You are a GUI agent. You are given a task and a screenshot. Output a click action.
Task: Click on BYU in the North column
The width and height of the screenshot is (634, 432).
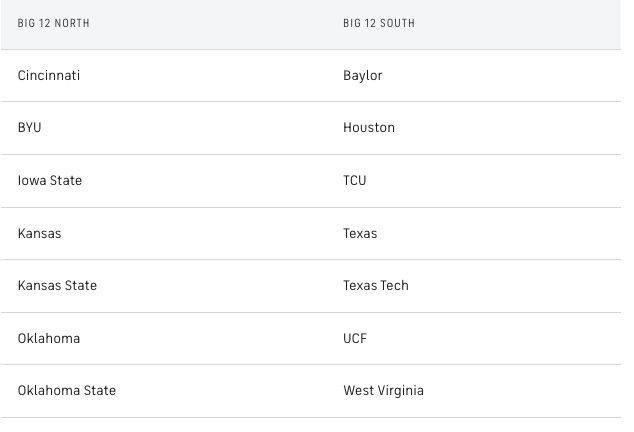coord(30,128)
